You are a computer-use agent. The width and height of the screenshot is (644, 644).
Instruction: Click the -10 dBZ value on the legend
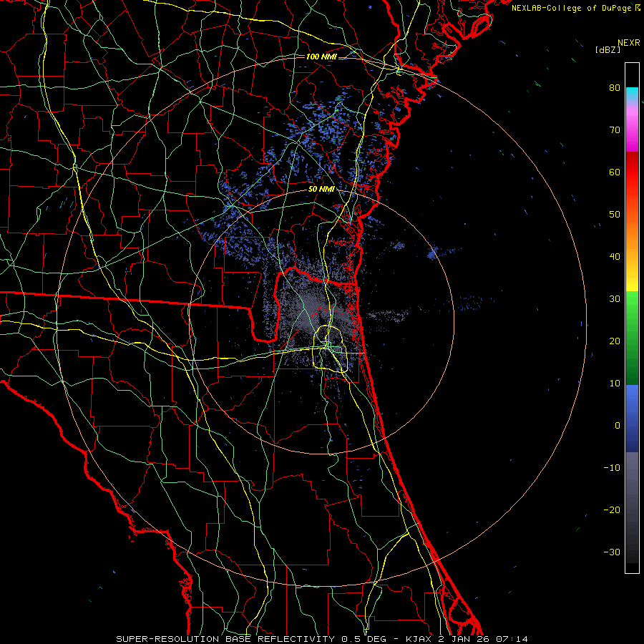pyautogui.click(x=612, y=468)
